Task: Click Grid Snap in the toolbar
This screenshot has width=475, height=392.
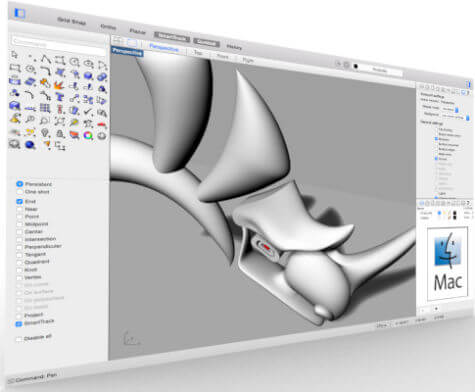Action: pyautogui.click(x=71, y=21)
